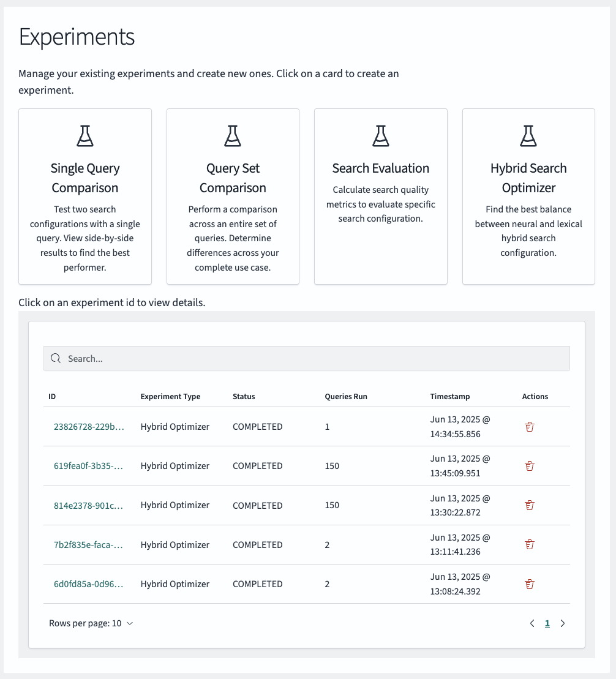
Task: Click the flask icon on Single Query Comparison card
Action: pos(85,135)
